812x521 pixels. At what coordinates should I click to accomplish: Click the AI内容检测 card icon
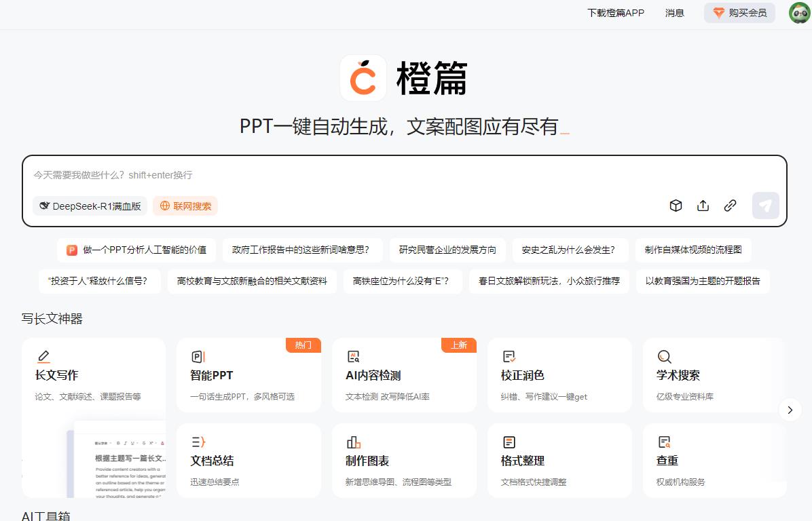[x=353, y=356]
